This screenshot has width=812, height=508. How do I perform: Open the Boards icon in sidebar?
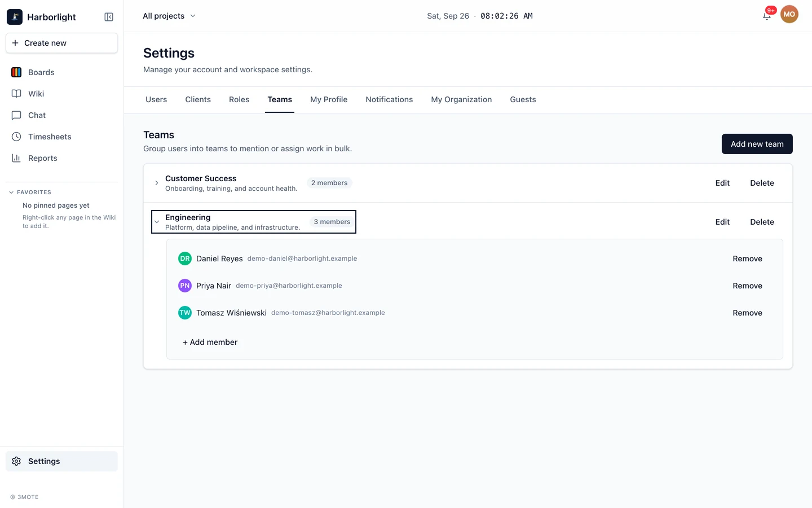16,72
